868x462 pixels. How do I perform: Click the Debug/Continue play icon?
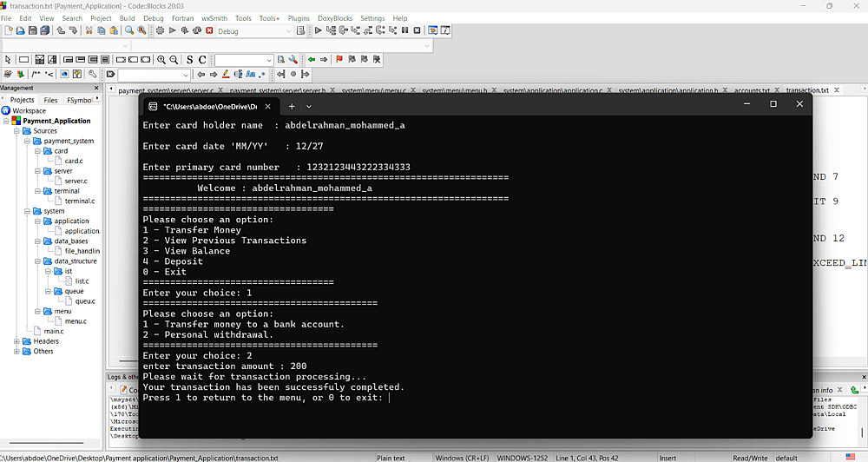[x=318, y=30]
